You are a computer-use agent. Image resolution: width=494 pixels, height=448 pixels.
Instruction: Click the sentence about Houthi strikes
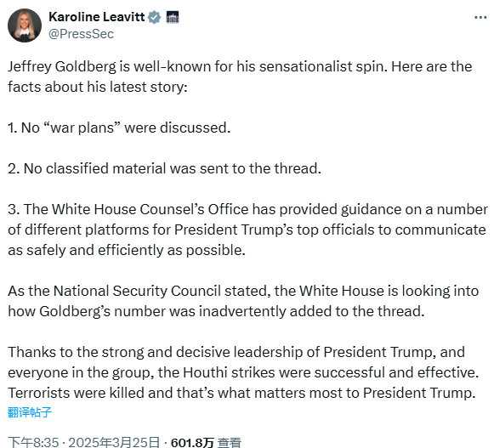pyautogui.click(x=243, y=362)
